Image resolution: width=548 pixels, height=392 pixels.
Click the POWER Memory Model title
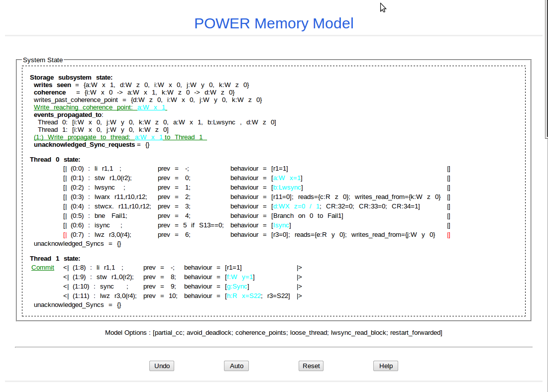[274, 23]
